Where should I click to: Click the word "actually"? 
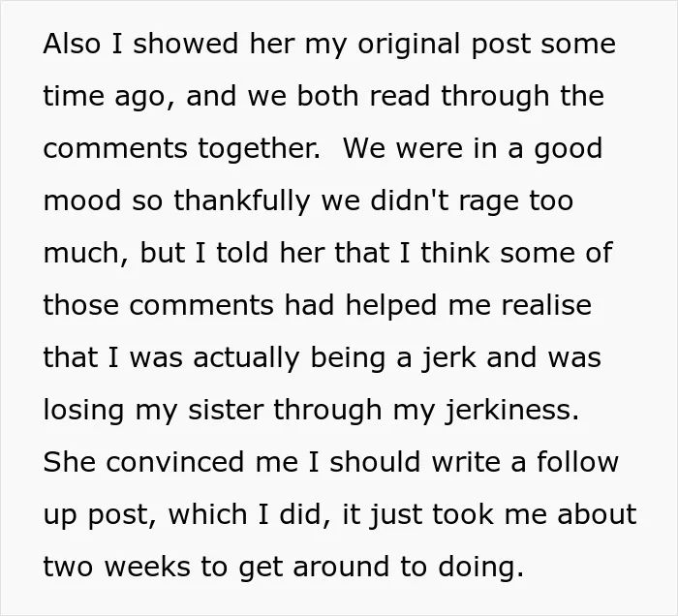click(x=246, y=359)
